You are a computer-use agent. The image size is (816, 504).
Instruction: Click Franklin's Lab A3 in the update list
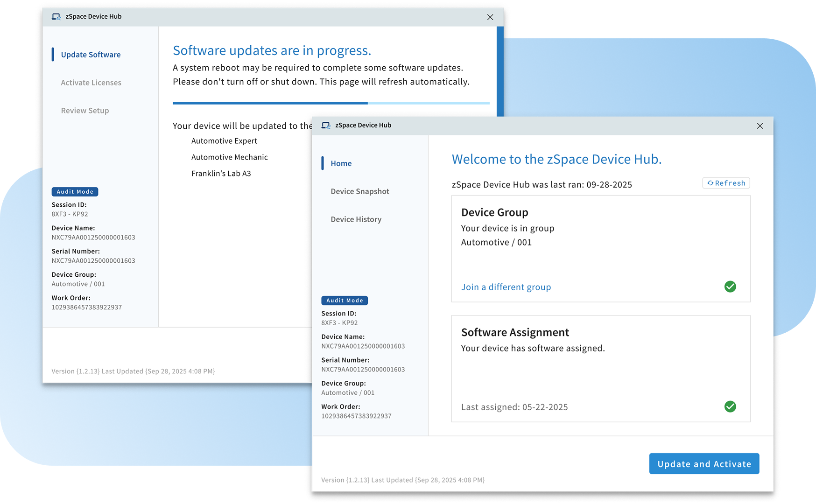[x=221, y=174]
